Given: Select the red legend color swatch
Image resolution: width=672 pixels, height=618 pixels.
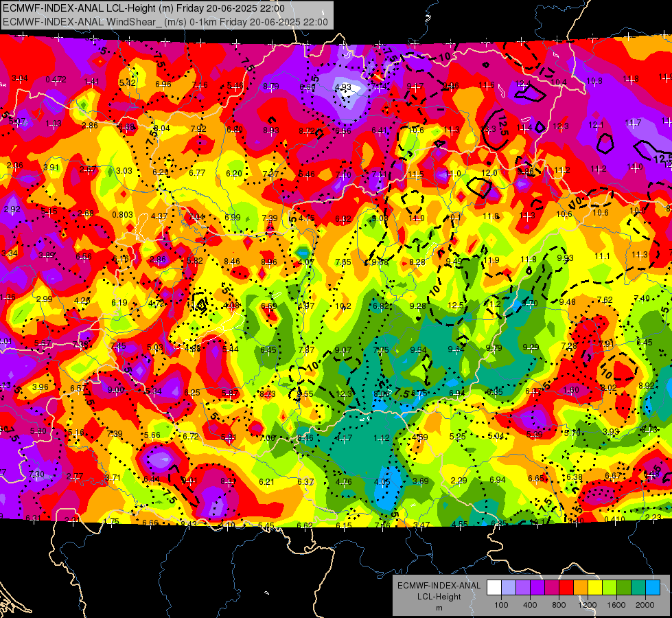Looking at the screenshot, I should 566,588.
